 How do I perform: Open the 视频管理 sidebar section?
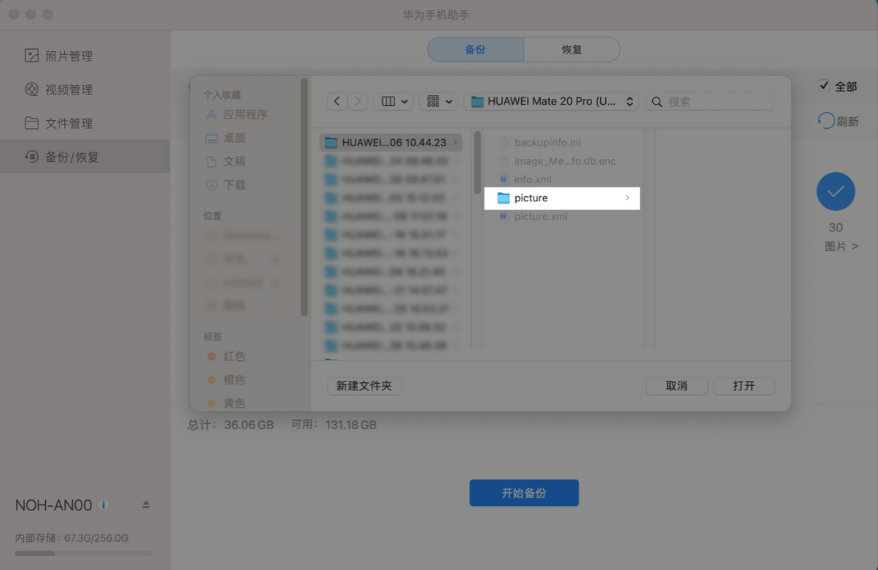click(59, 90)
